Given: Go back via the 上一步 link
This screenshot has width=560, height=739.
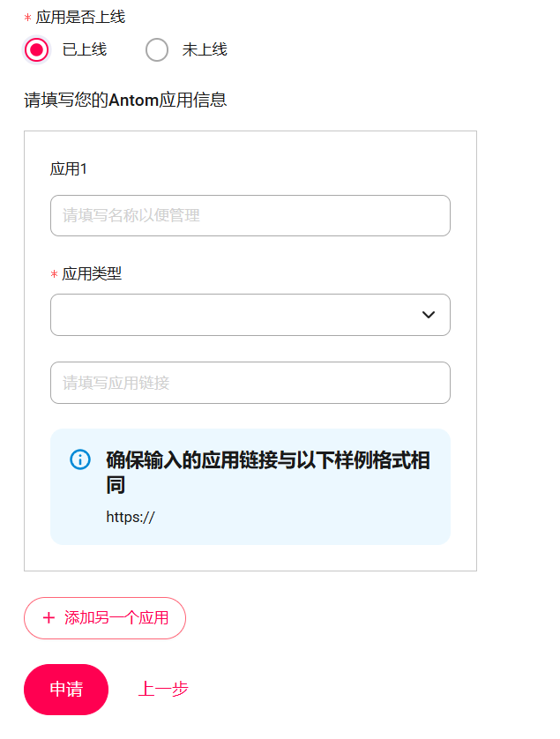Looking at the screenshot, I should point(163,689).
